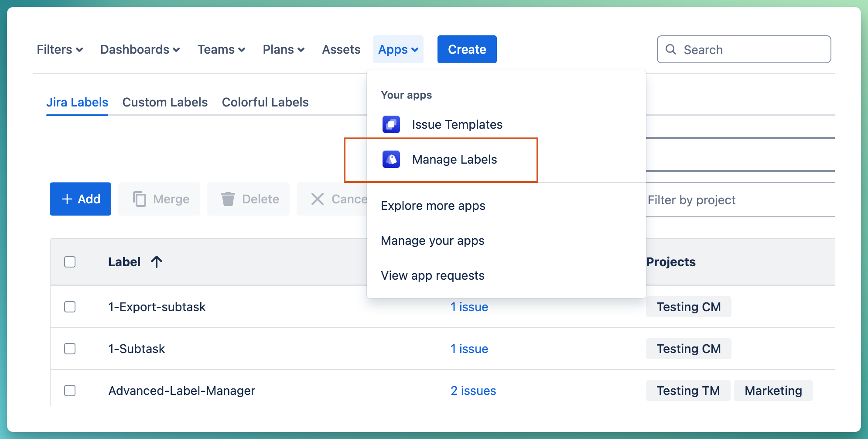Viewport: 868px width, 439px height.
Task: Click the Delete trash icon
Action: (x=228, y=199)
